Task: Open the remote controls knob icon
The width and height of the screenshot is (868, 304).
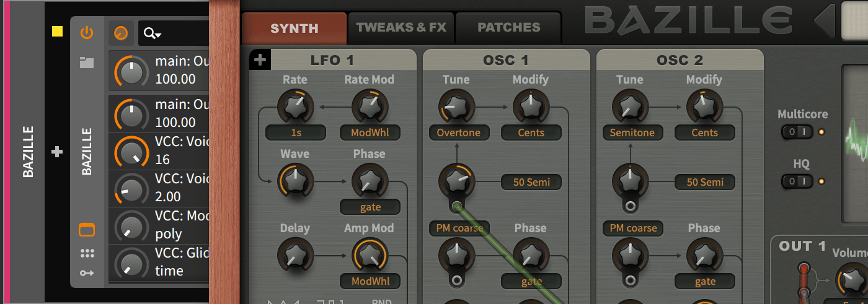Action: click(x=121, y=33)
